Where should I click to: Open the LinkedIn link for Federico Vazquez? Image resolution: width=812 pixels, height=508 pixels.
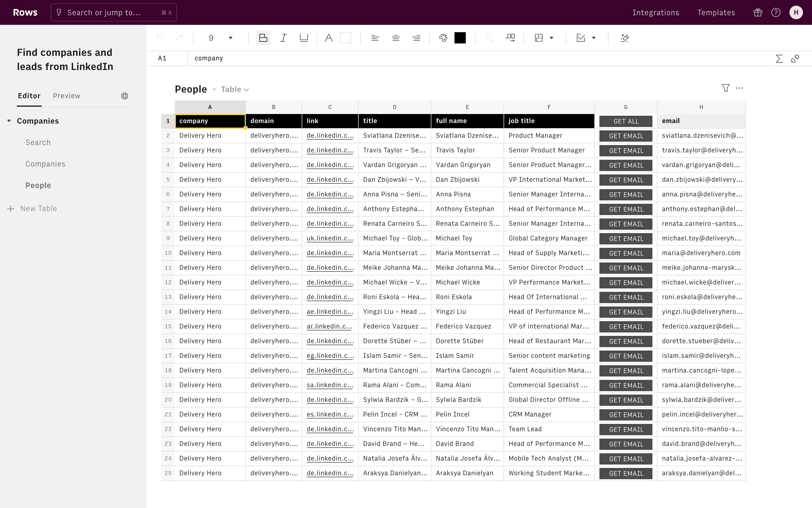pos(330,326)
